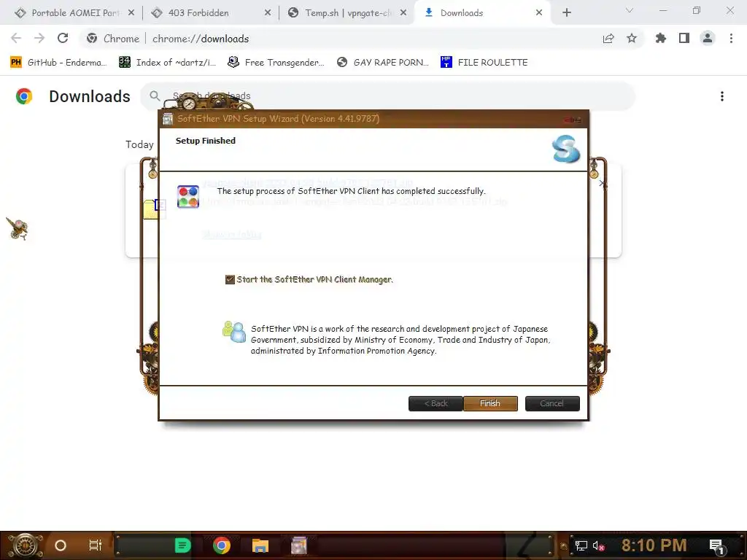
Task: Open the Chrome profile avatar
Action: (708, 39)
